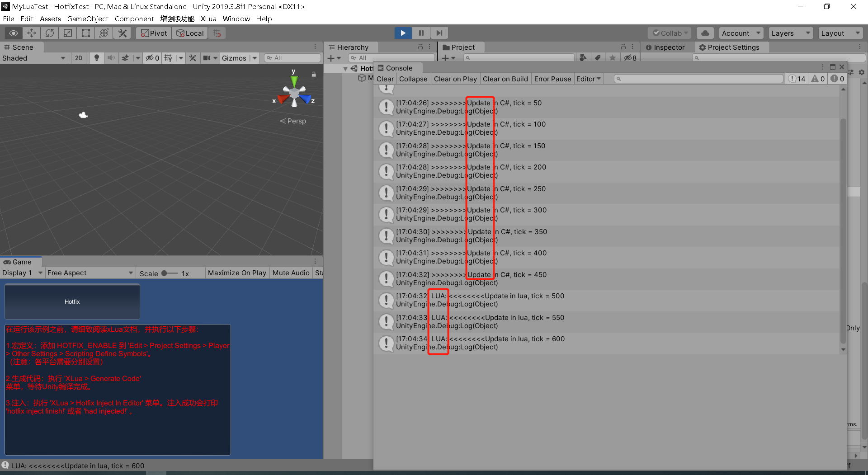The width and height of the screenshot is (868, 475).
Task: Open the Display 1 dropdown
Action: [x=22, y=273]
